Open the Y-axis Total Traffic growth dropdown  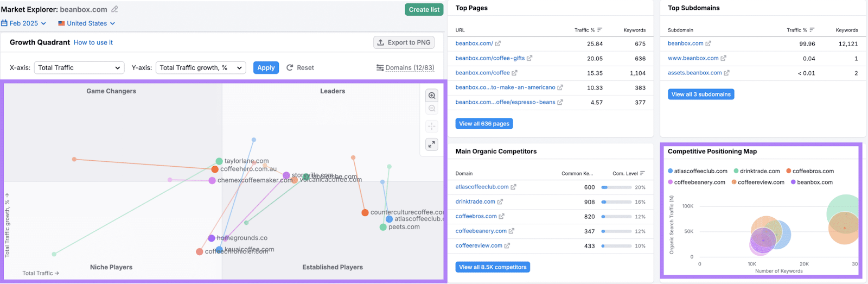(x=201, y=68)
